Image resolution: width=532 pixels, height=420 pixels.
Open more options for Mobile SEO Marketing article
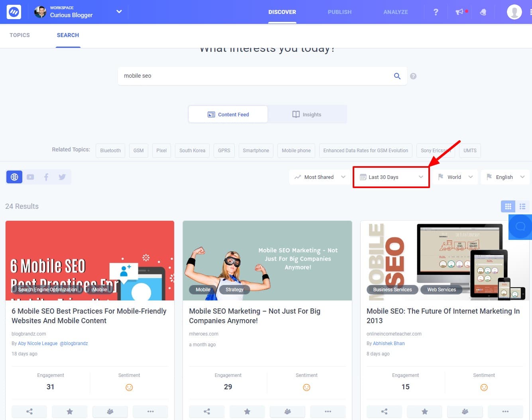[x=328, y=412]
